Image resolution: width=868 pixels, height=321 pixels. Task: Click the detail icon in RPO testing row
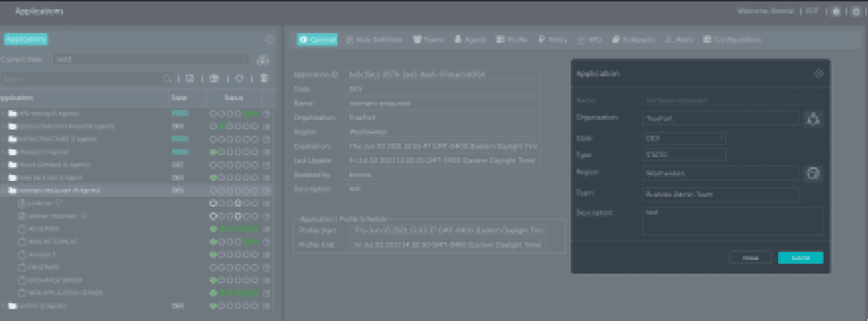pos(266,113)
